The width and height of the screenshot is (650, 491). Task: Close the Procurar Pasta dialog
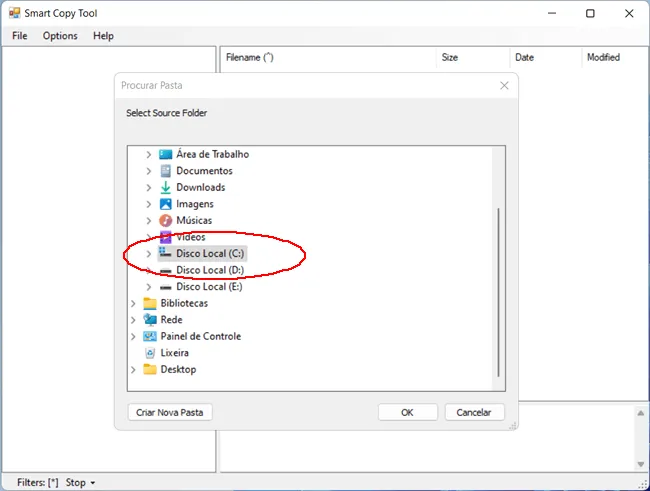click(504, 85)
